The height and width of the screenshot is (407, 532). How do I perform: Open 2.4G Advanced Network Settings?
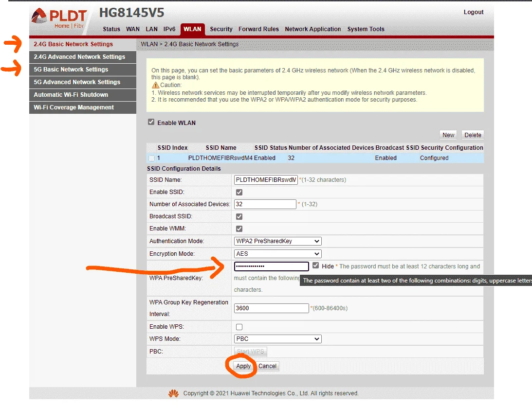[x=83, y=57]
